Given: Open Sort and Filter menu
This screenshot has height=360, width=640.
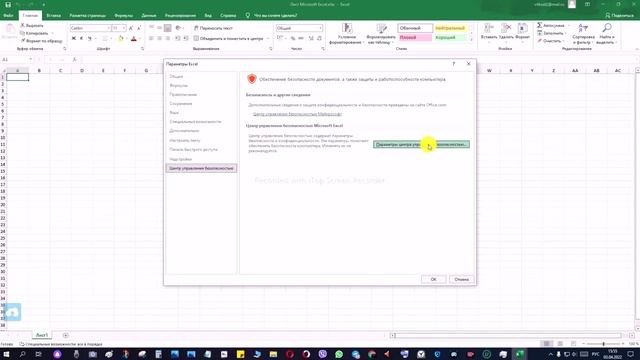Looking at the screenshot, I should [x=583, y=34].
